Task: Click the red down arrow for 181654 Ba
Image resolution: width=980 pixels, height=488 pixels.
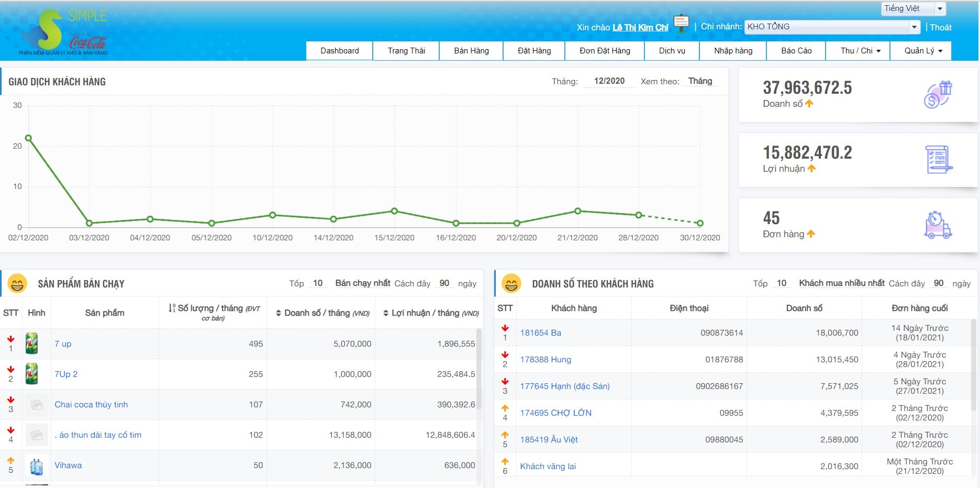Action: [505, 328]
